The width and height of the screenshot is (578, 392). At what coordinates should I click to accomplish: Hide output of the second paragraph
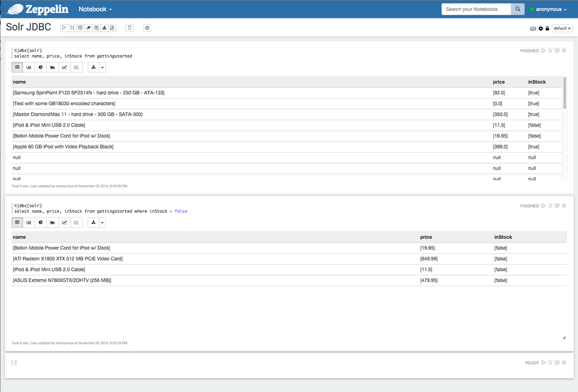coord(557,206)
